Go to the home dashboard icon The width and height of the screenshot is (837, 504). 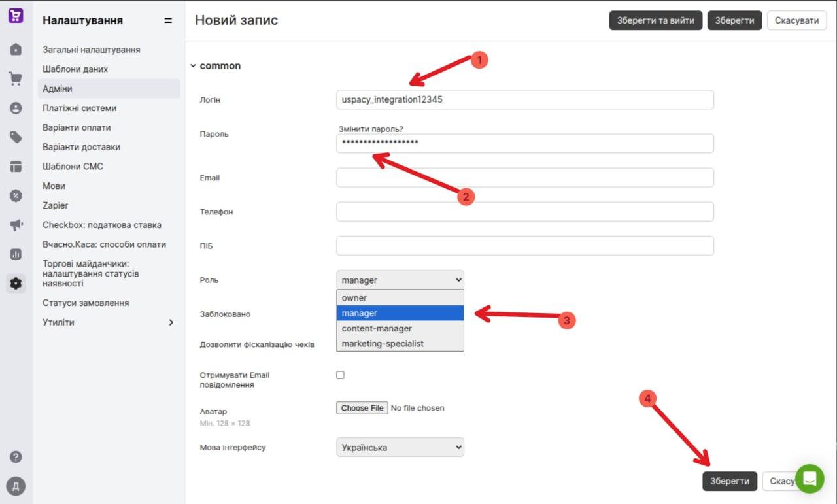click(16, 50)
